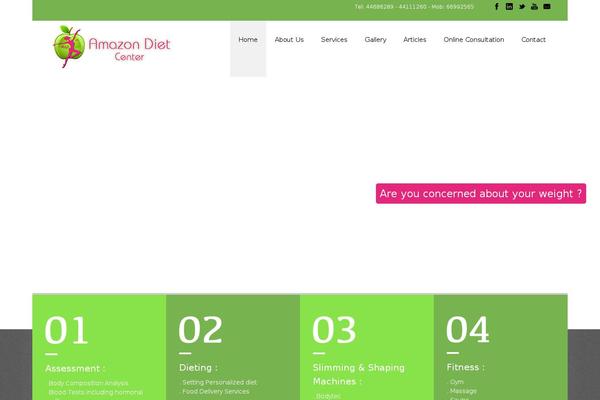Screen dimensions: 600x400
Task: Click 'Blood Tests including hormonal' item
Action: [96, 392]
